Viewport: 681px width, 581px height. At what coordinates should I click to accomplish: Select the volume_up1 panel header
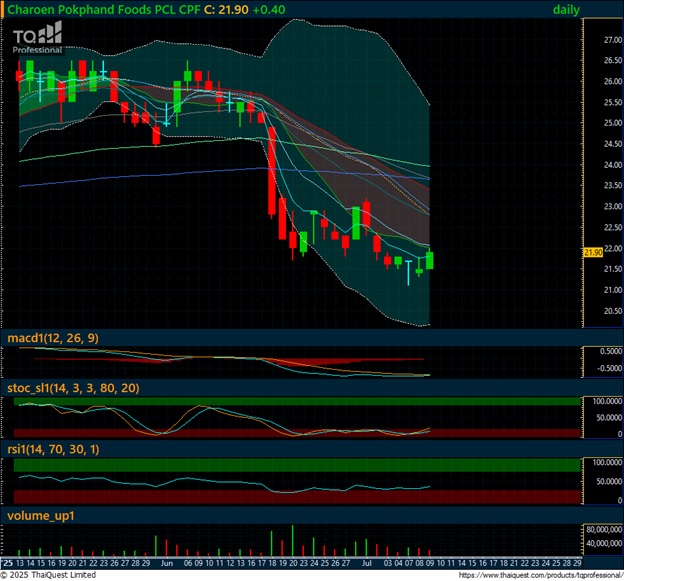pyautogui.click(x=41, y=515)
